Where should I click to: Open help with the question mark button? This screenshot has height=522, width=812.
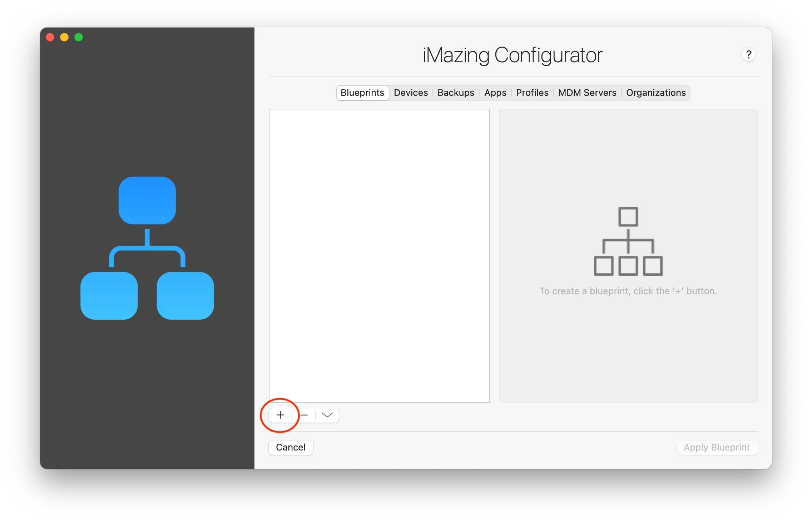(748, 55)
